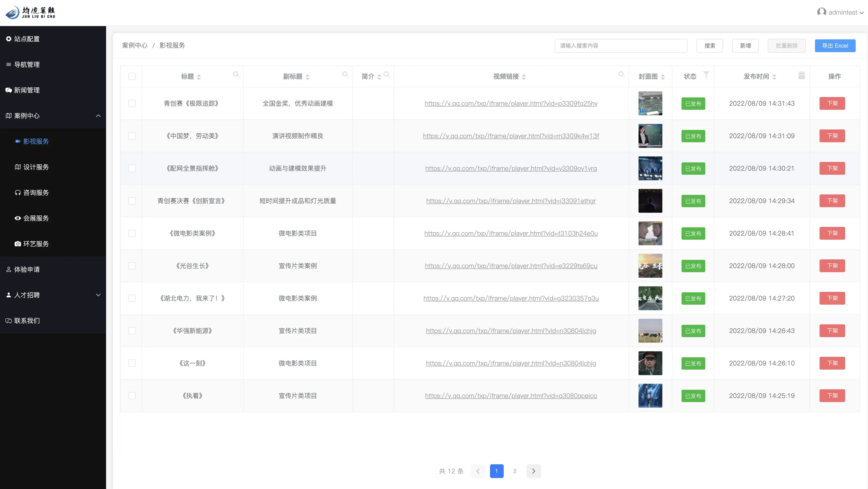Open video link for 《中国梦，劳动美》

pos(511,136)
